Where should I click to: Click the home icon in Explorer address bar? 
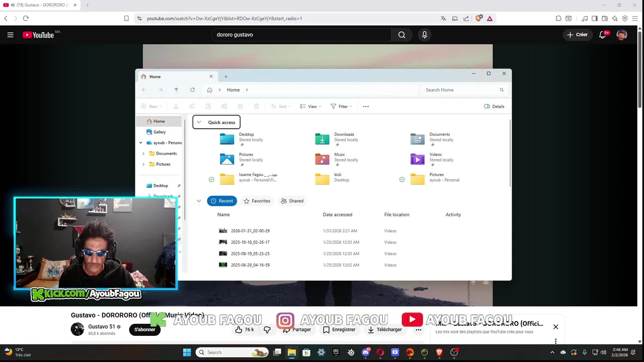209,90
